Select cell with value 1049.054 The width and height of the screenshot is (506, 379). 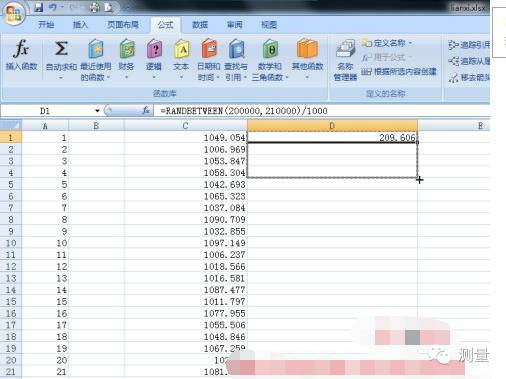pyautogui.click(x=185, y=137)
